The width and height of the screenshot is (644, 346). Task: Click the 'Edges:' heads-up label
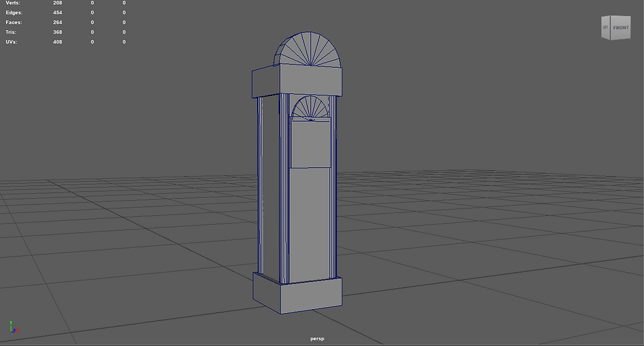point(14,12)
